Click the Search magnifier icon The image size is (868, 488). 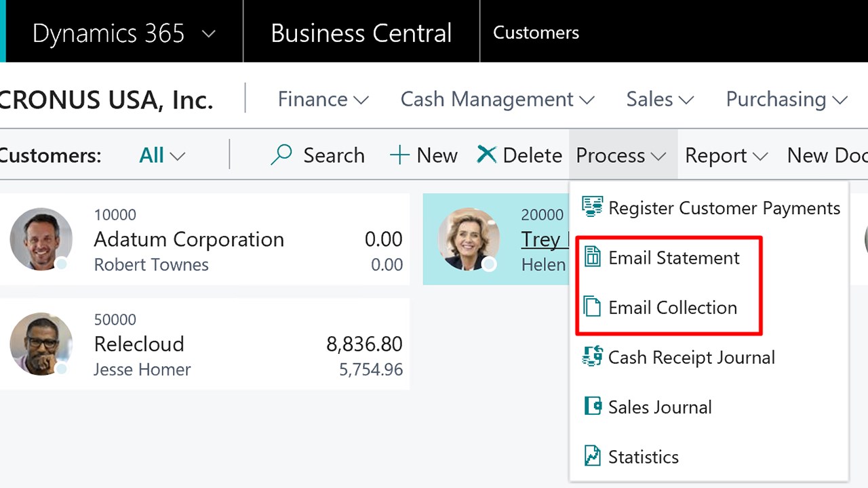[x=281, y=155]
